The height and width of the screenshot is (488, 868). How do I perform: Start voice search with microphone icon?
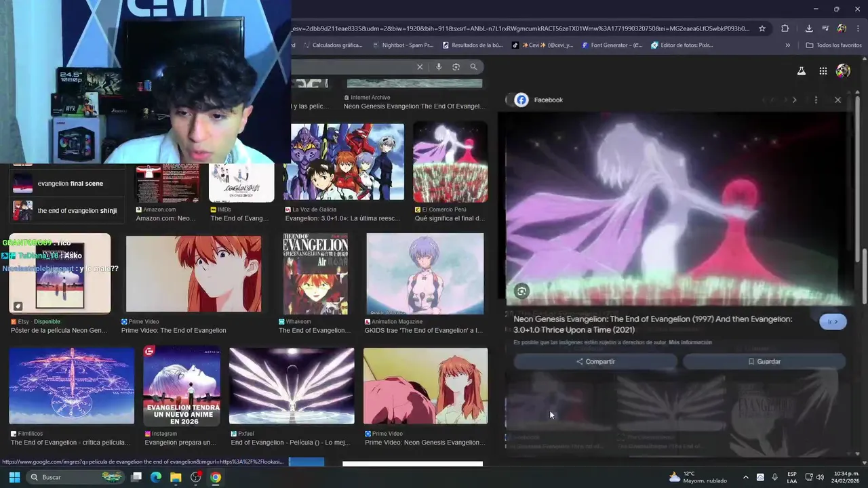click(x=439, y=66)
